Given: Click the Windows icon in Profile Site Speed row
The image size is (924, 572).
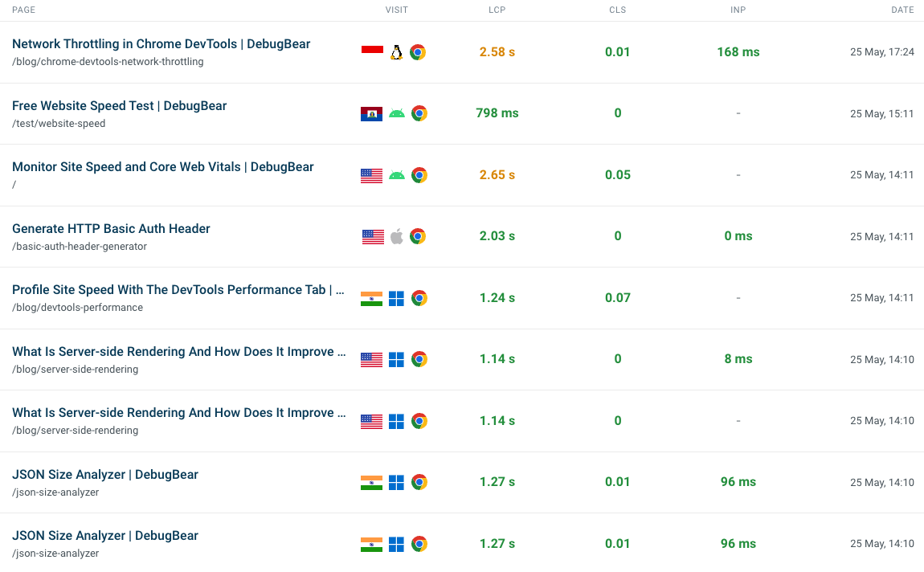Looking at the screenshot, I should 397,298.
